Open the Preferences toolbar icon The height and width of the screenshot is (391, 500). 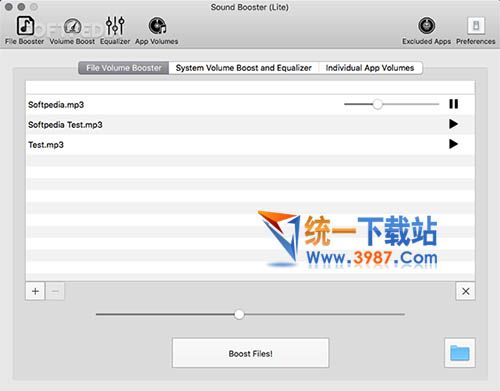click(x=476, y=26)
